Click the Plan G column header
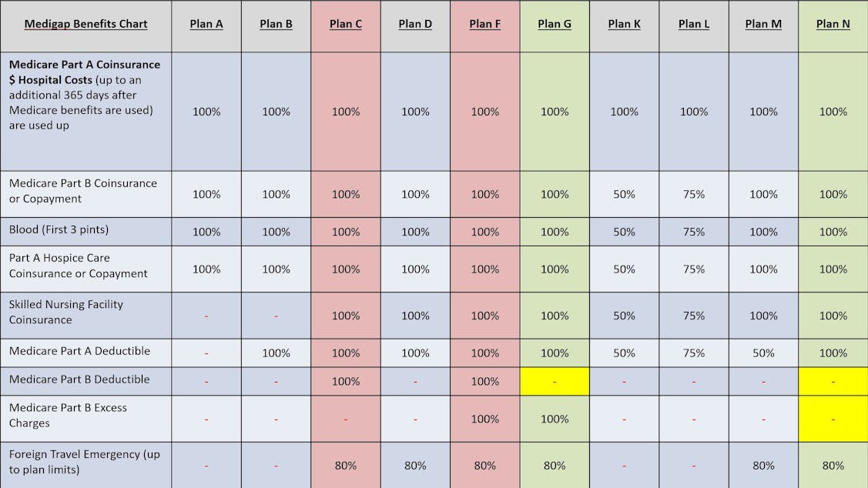868x488 pixels. pos(555,24)
